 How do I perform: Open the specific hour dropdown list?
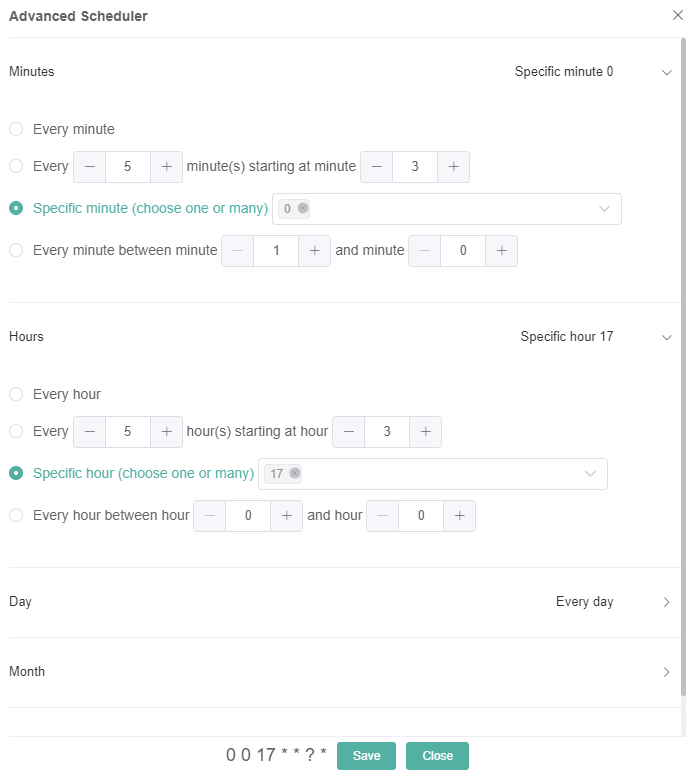(x=590, y=474)
